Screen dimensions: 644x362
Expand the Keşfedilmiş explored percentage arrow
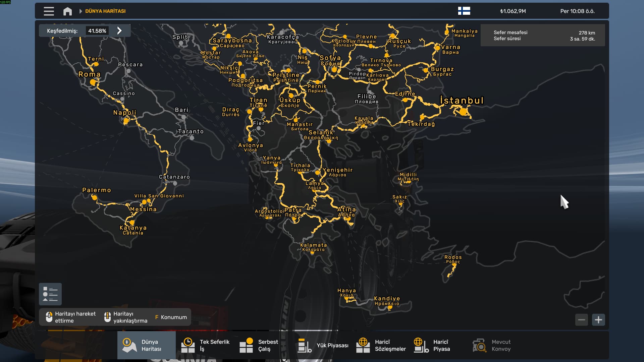point(119,31)
